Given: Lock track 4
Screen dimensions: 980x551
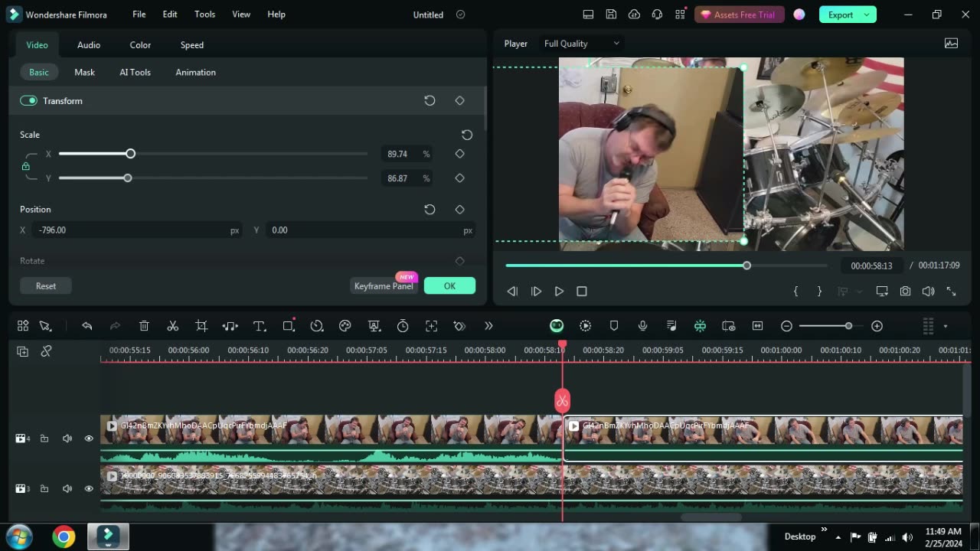Looking at the screenshot, I should [44, 439].
